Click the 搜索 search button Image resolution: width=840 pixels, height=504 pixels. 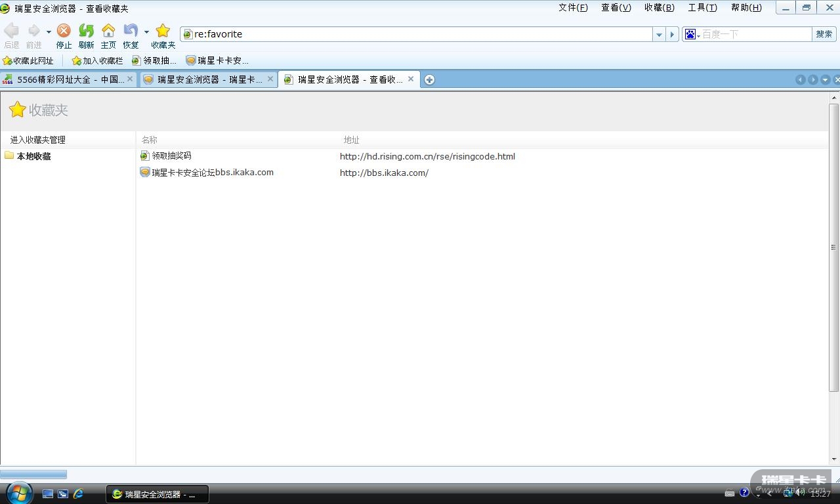point(824,34)
